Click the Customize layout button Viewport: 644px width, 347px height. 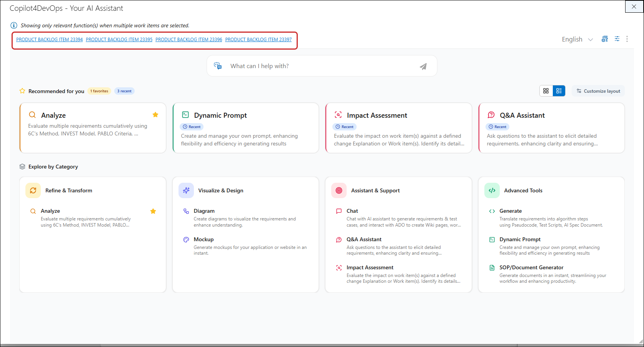click(x=598, y=91)
